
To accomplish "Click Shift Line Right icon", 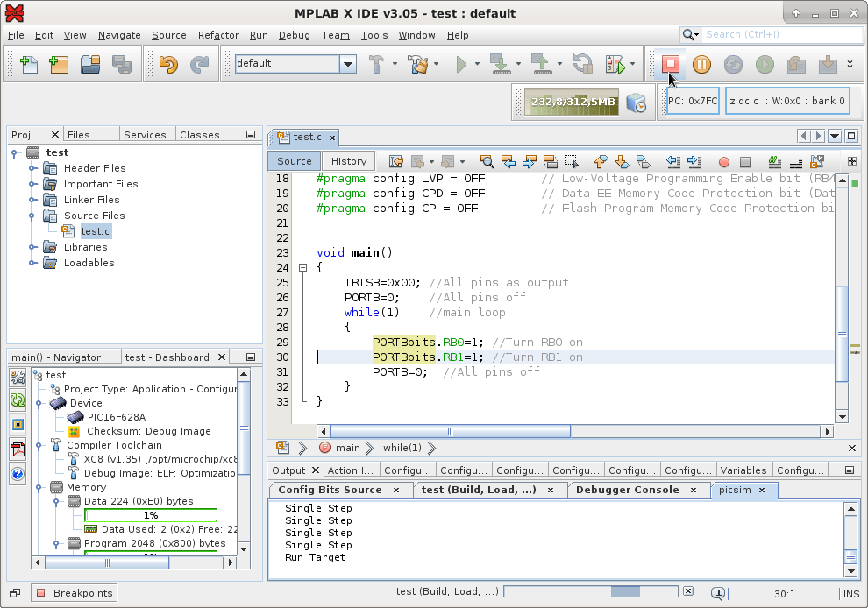I will [694, 161].
